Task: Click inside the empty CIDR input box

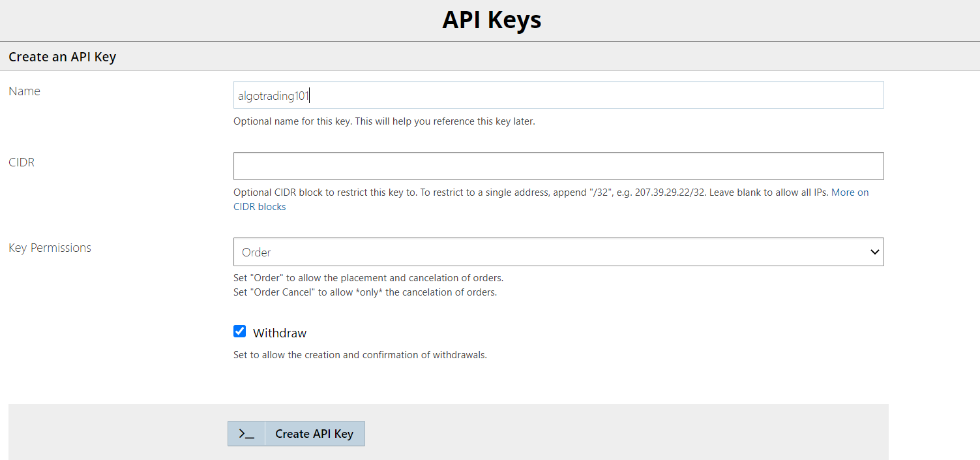Action: [x=559, y=166]
